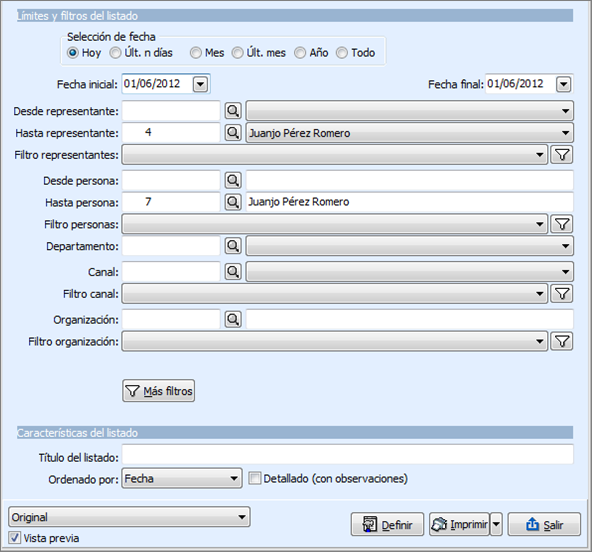The height and width of the screenshot is (552, 592).
Task: Open search for Desde representante
Action: [x=233, y=111]
